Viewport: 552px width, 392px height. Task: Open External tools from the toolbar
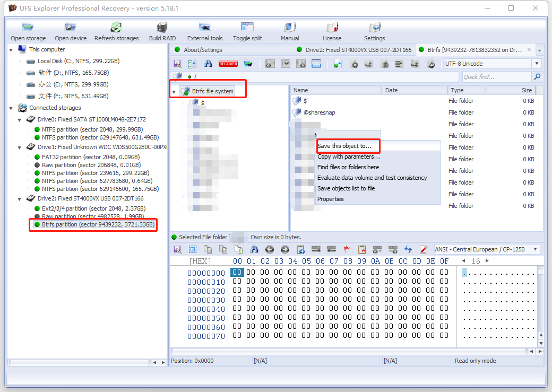click(x=205, y=32)
